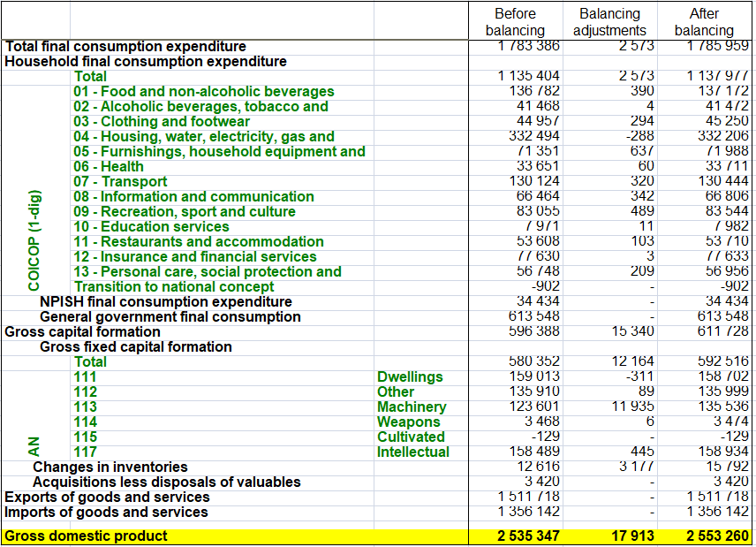Screen dimensions: 756x547
Task: Select the Gross capital formation cell
Action: pyautogui.click(x=82, y=332)
